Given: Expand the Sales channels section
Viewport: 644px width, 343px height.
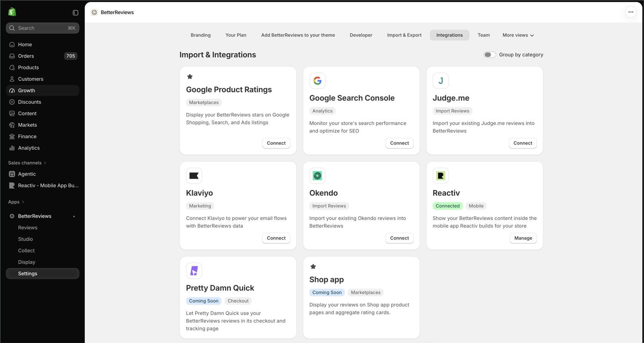Looking at the screenshot, I should click(x=27, y=163).
